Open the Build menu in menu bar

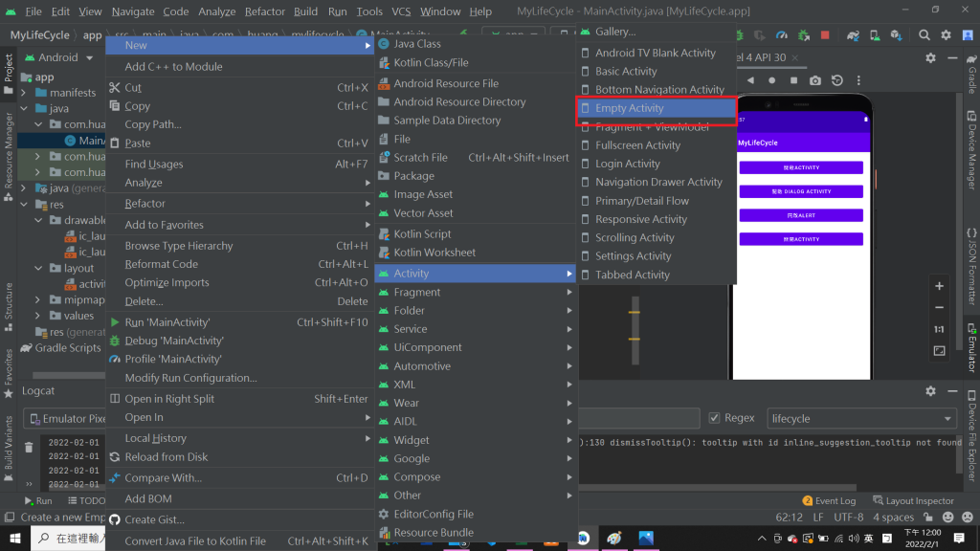305,11
